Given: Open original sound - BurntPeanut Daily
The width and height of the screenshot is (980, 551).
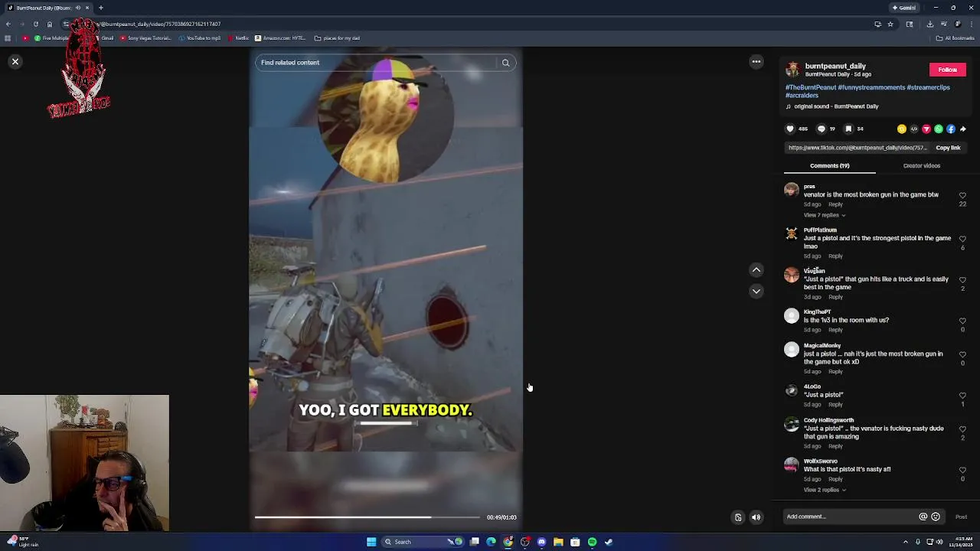Looking at the screenshot, I should (837, 106).
